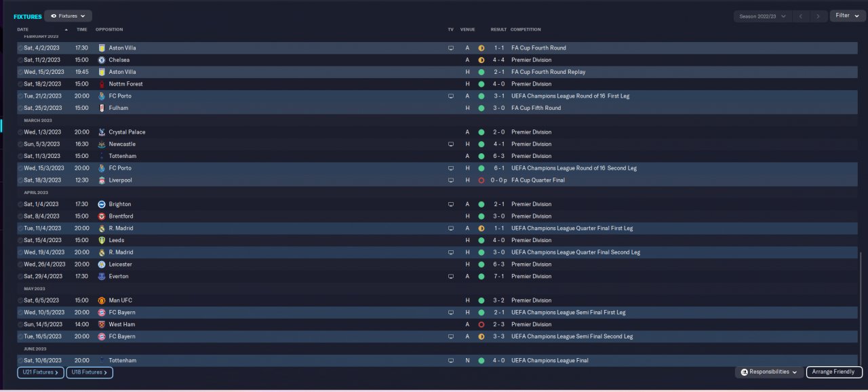Click the Aston Villa badge on 4/2/2023
The height and width of the screenshot is (392, 868).
[102, 48]
